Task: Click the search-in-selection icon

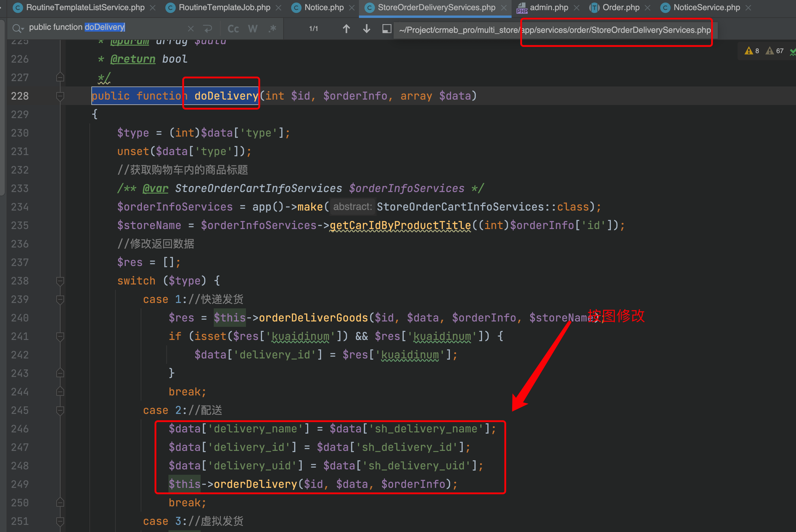Action: (387, 29)
